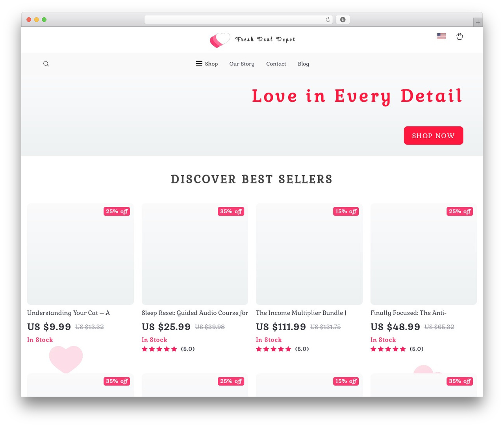Image resolution: width=504 pixels, height=427 pixels.
Task: Click the US $25.99 price
Action: click(166, 327)
